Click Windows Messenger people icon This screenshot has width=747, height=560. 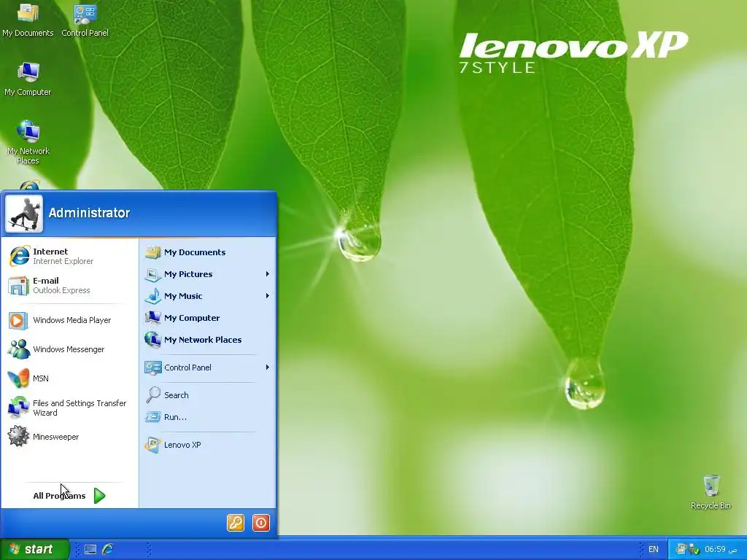click(x=18, y=349)
